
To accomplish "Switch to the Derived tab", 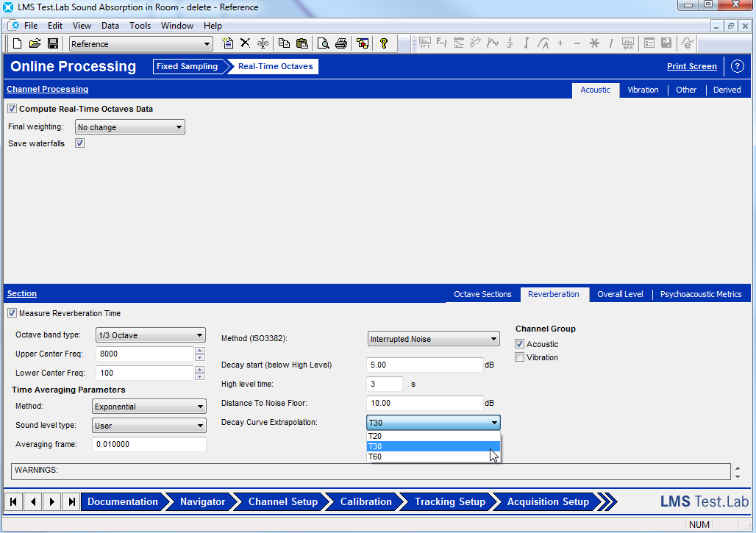I will coord(727,90).
